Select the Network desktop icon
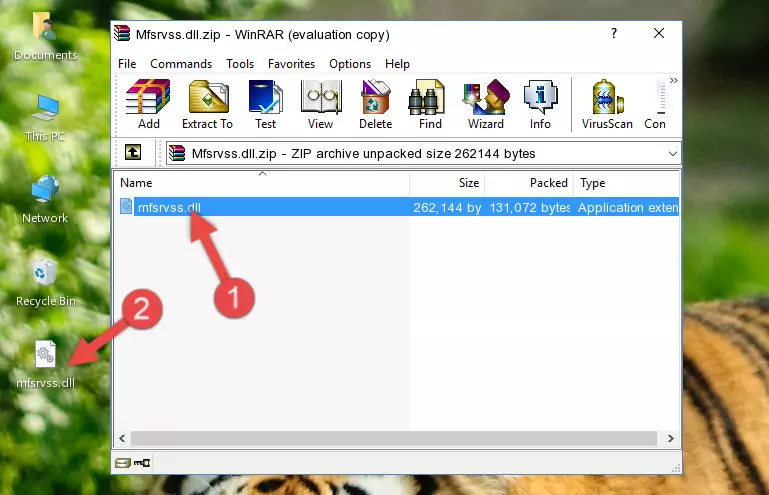The width and height of the screenshot is (769, 495). (45, 200)
